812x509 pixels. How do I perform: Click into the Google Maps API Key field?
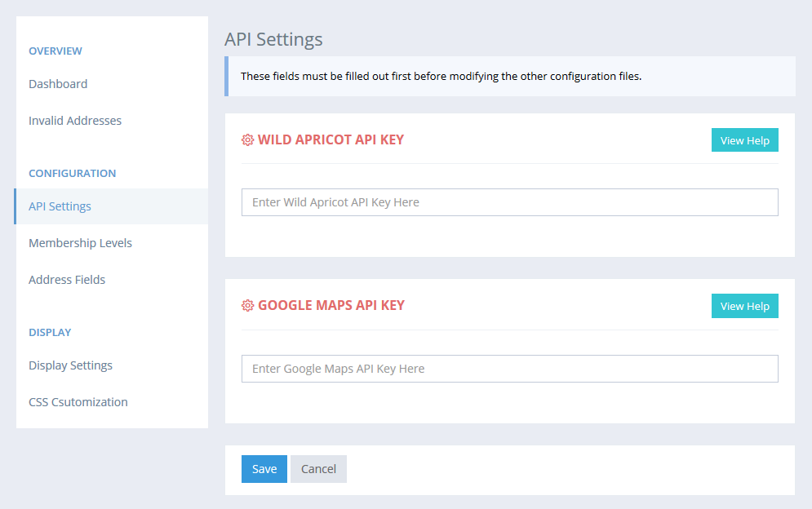[x=509, y=369]
